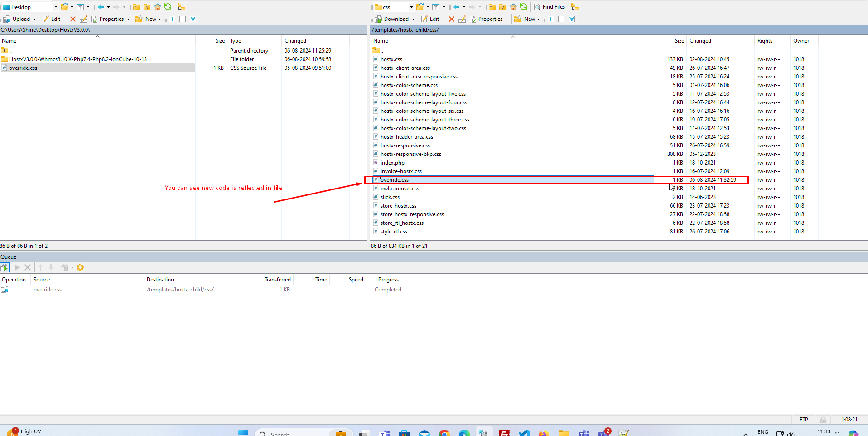Select hostx-responsive.css in remote panel
This screenshot has height=436, width=868.
pyautogui.click(x=405, y=145)
